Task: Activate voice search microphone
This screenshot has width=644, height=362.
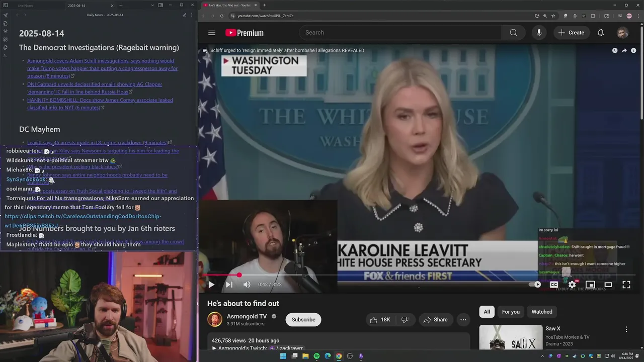Action: click(x=539, y=33)
